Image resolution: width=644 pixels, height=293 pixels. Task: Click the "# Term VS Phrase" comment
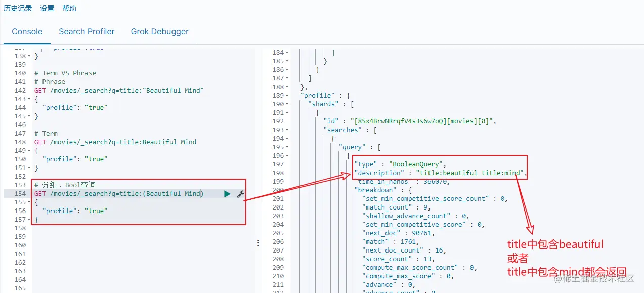tap(65, 73)
